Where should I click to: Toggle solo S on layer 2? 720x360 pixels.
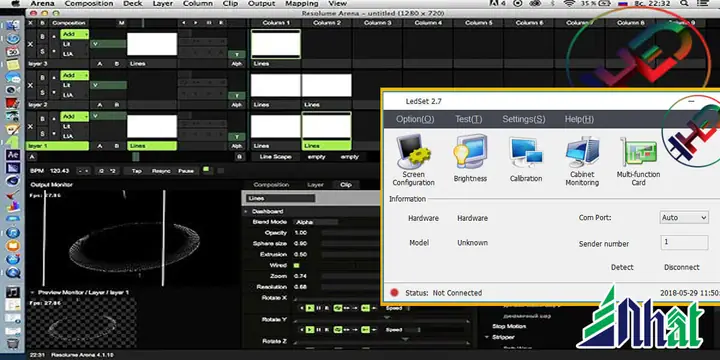[x=42, y=93]
